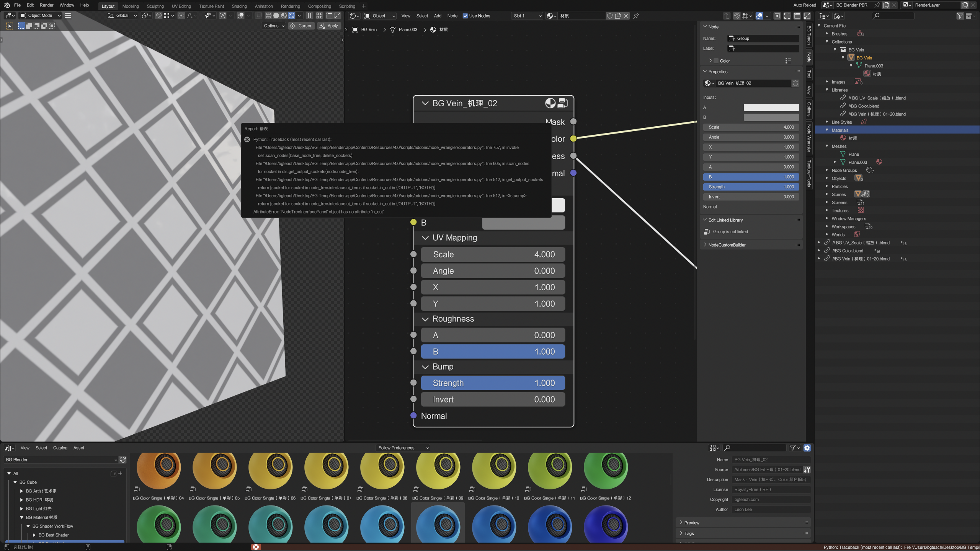This screenshot has width=980, height=551.
Task: Select the material preview shading icon
Action: pyautogui.click(x=284, y=16)
